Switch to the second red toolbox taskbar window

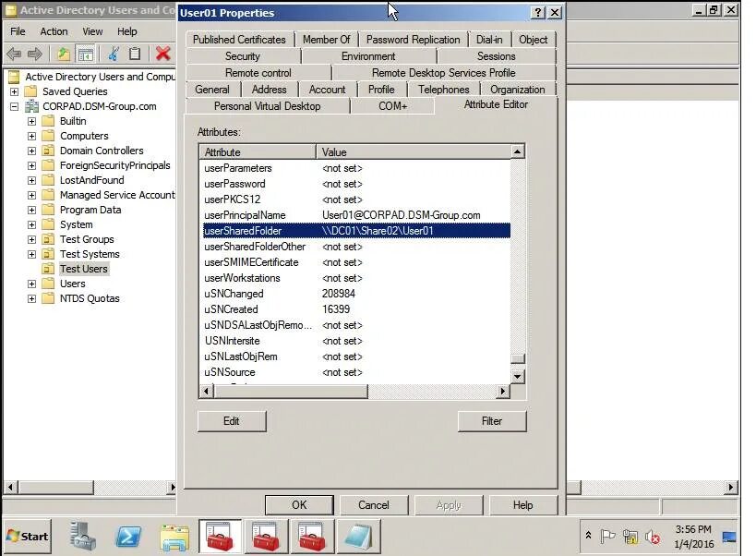(x=266, y=537)
